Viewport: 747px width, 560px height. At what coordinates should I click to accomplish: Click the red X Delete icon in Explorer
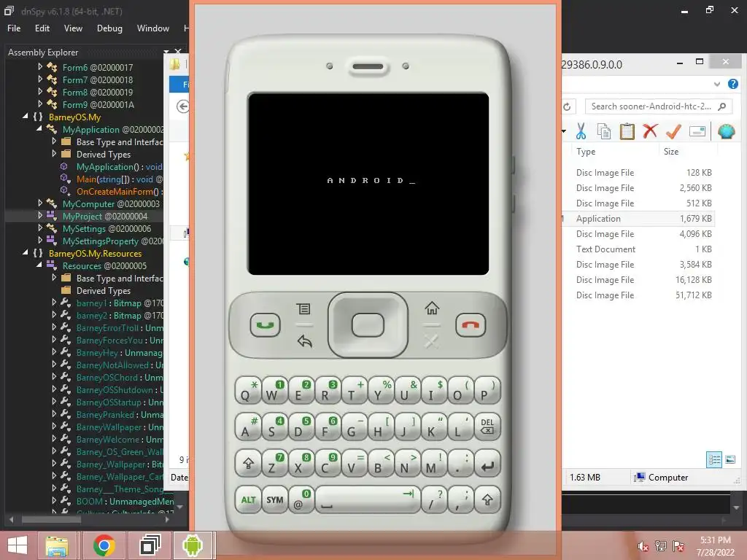650,131
